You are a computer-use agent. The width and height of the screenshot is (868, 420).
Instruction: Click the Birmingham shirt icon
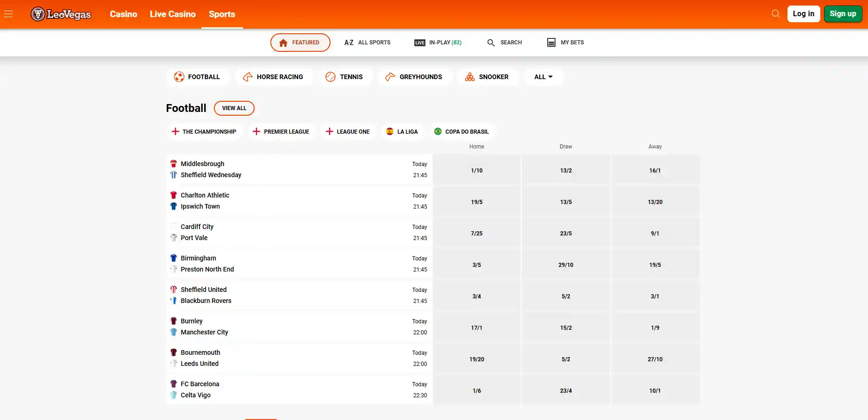(x=174, y=258)
